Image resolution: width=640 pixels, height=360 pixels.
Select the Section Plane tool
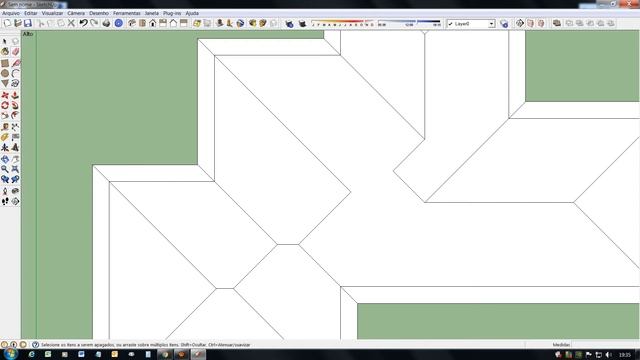click(15, 201)
